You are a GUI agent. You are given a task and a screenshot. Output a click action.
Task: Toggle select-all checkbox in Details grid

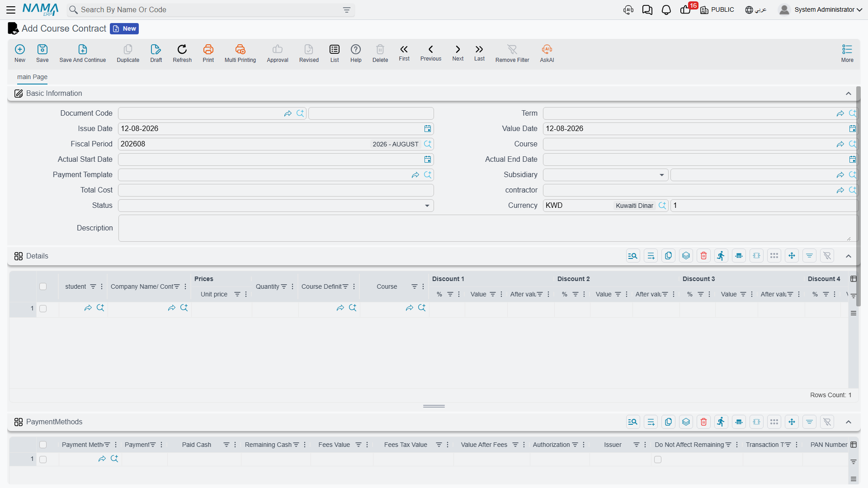pos(43,286)
